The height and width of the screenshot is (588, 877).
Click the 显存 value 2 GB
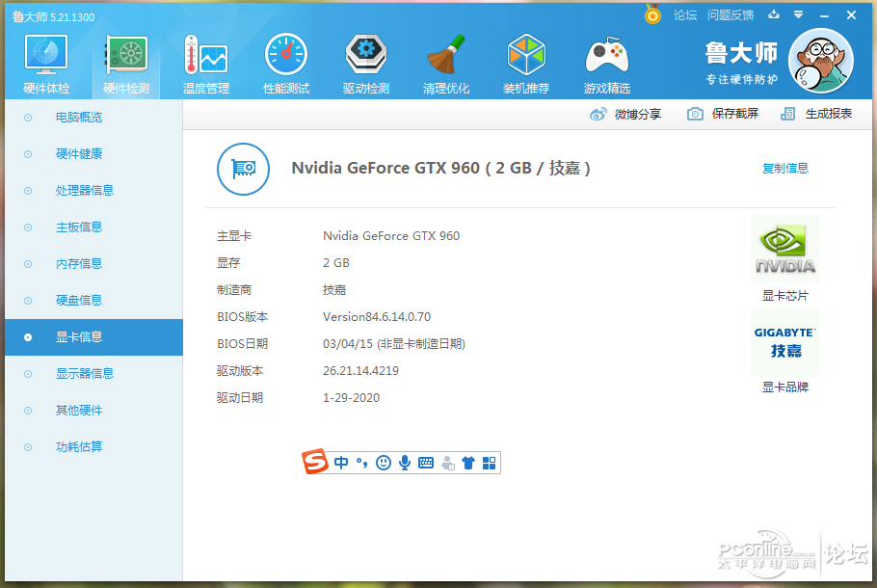click(336, 263)
